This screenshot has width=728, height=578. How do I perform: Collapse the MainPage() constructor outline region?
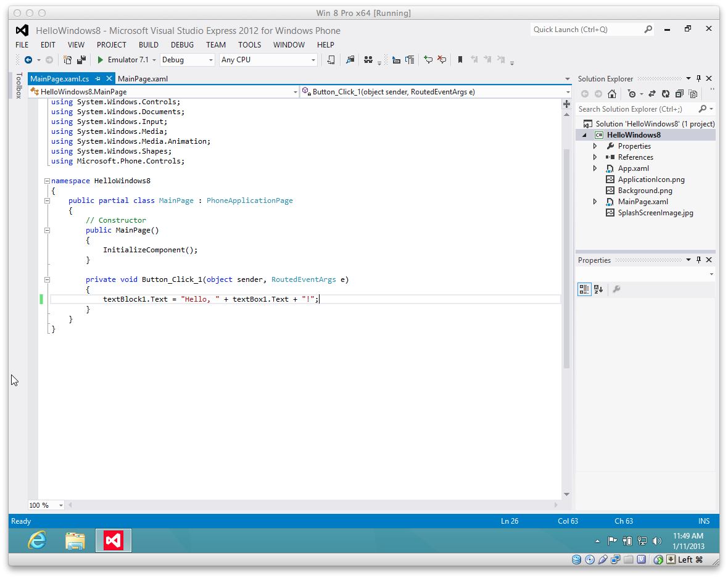point(47,230)
